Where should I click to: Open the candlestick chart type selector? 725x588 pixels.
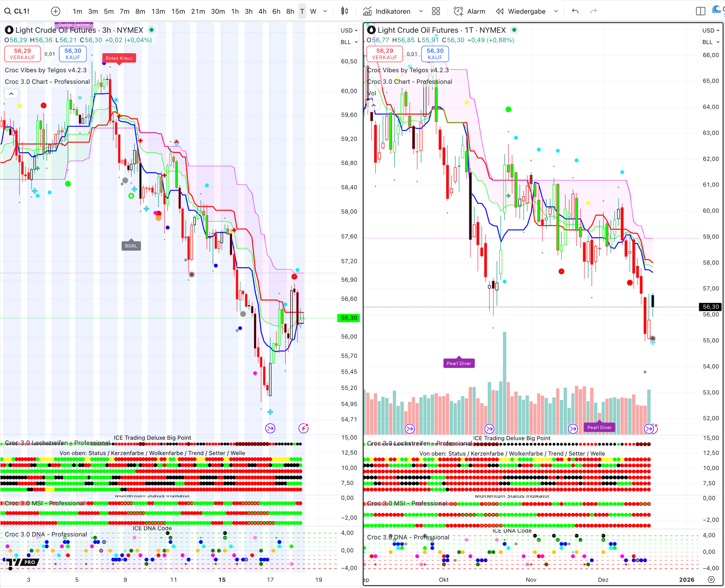pyautogui.click(x=345, y=11)
